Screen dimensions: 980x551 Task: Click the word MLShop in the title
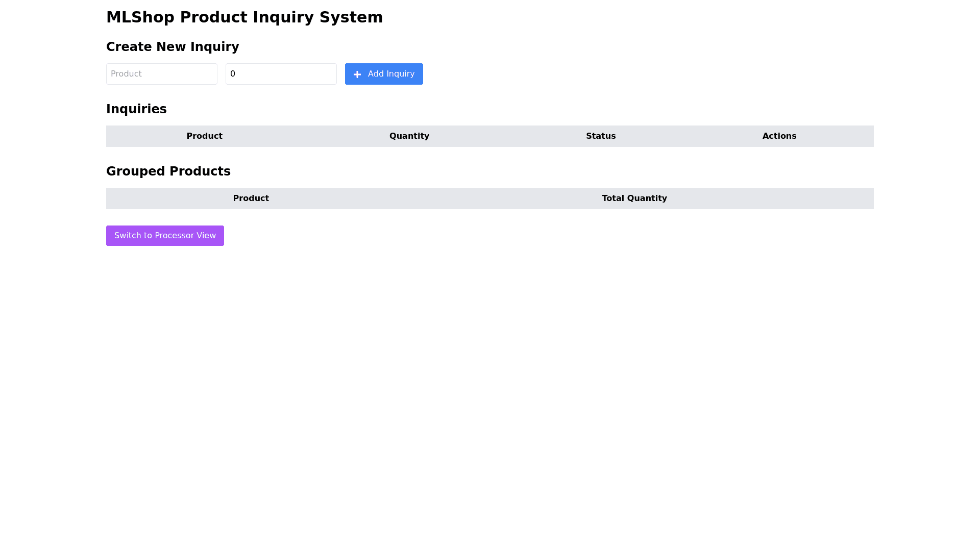[x=140, y=17]
